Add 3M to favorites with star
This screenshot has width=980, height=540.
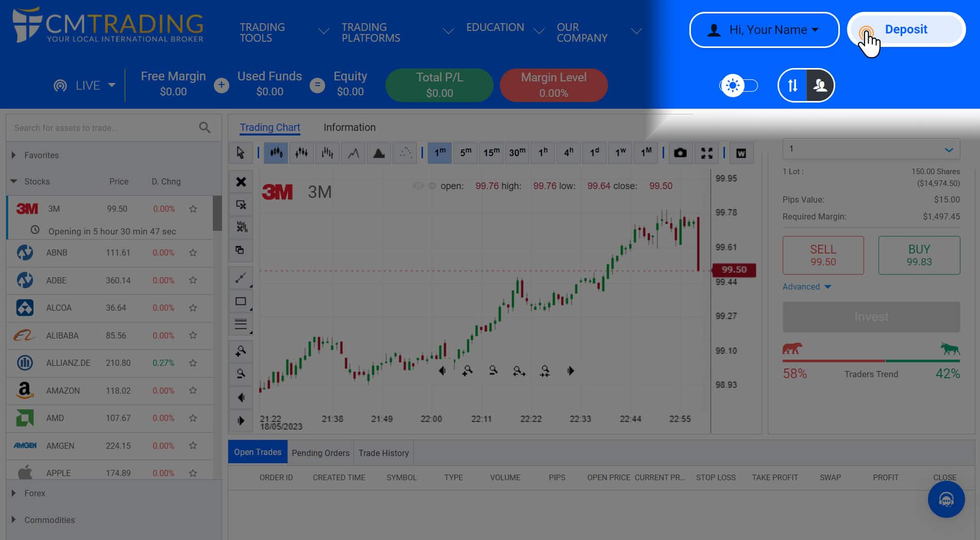pos(193,209)
